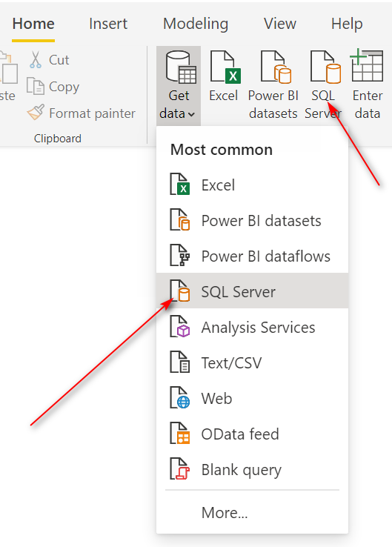The image size is (392, 547).
Task: Open a Blank query
Action: coord(252,469)
